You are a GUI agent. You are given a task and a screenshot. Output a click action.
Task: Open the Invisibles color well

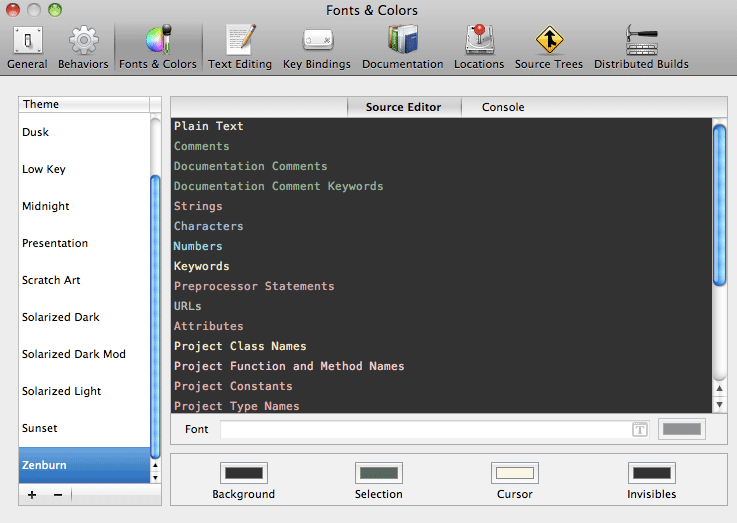click(651, 473)
